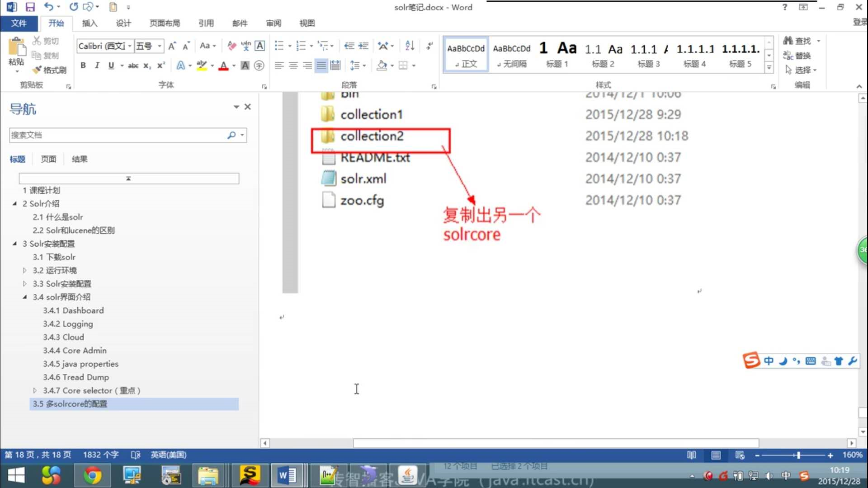Go to heading 3.5 多solrcore的配置
Screen dimensions: 868x488
tap(134, 404)
